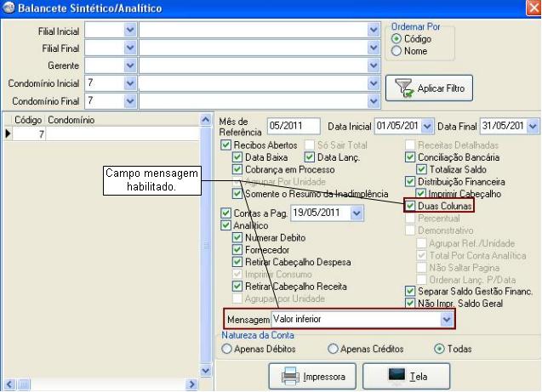Click the Aplicar Filtro funnel button
Screen dimensions: 542x392
tap(429, 88)
